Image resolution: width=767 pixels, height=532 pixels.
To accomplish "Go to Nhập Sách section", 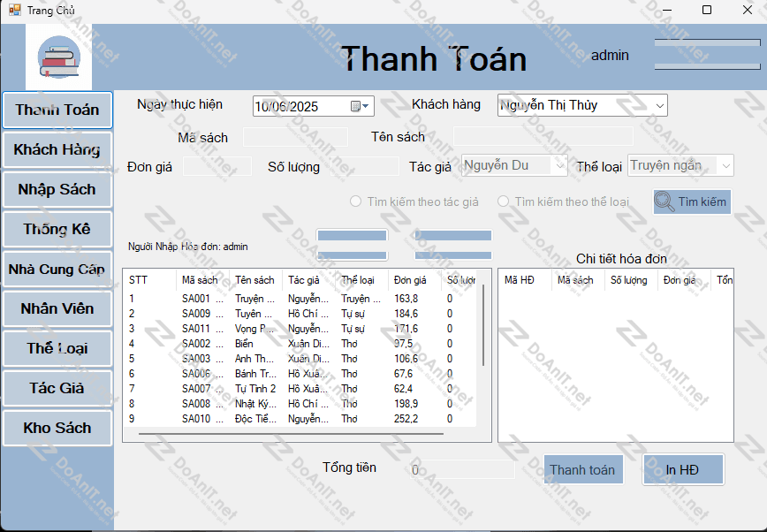I will [x=57, y=189].
